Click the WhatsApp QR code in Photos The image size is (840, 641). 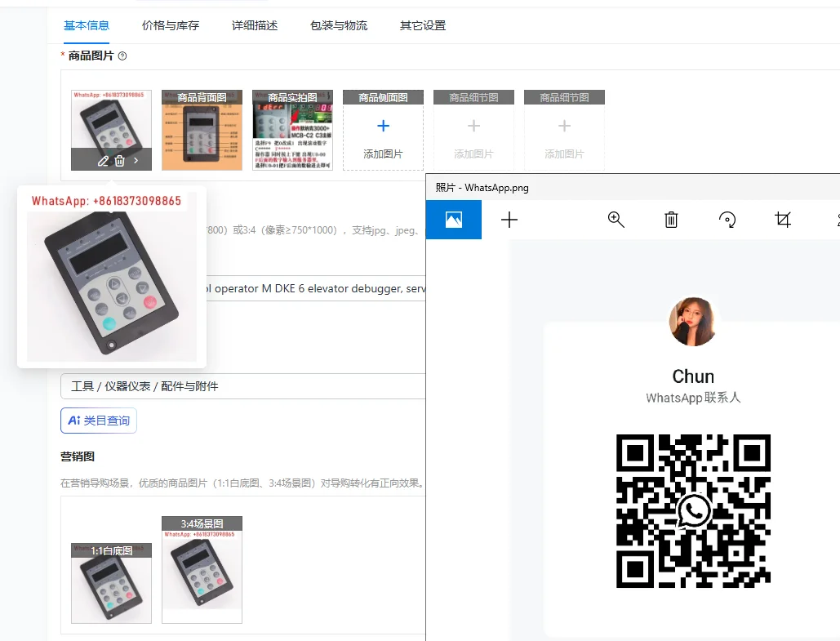click(693, 511)
